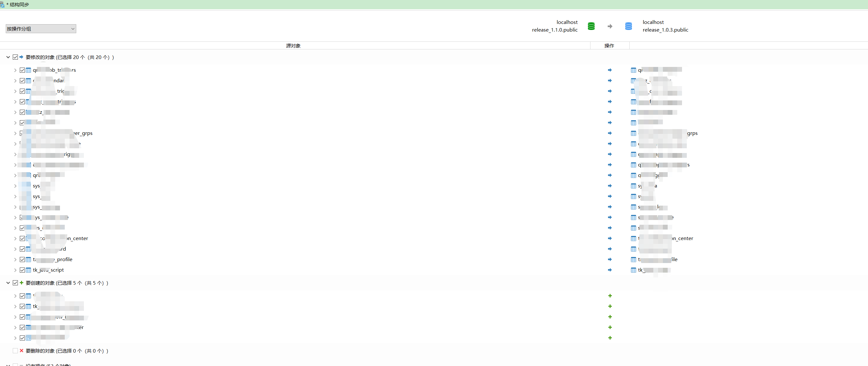Uncheck the checkbox of the tk_ create row
Image resolution: width=868 pixels, height=366 pixels.
pyautogui.click(x=22, y=306)
